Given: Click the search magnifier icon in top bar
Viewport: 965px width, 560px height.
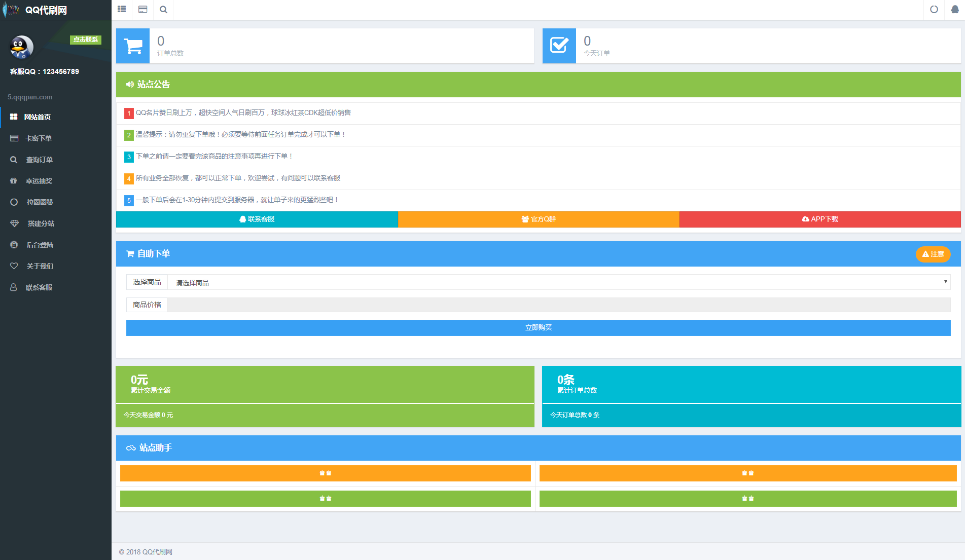Looking at the screenshot, I should click(x=163, y=10).
